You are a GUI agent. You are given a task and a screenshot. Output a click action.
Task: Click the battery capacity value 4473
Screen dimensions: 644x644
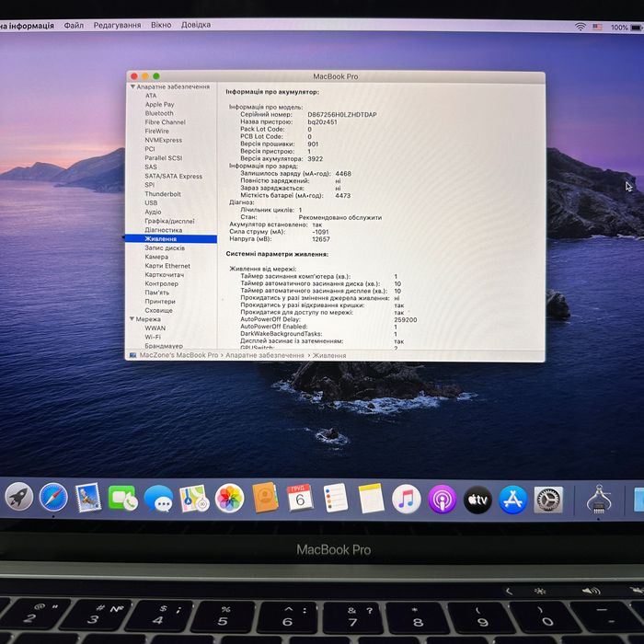[x=343, y=195]
